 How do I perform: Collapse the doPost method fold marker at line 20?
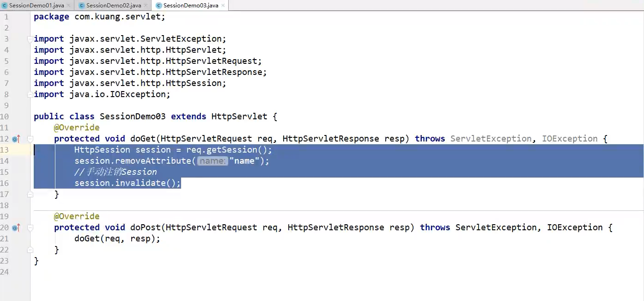30,227
